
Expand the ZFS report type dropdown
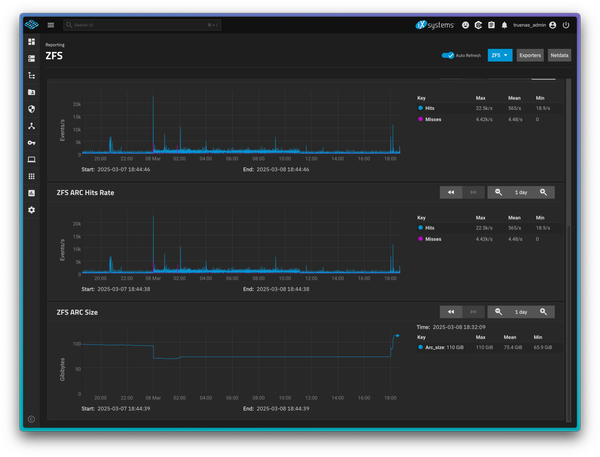coord(500,56)
